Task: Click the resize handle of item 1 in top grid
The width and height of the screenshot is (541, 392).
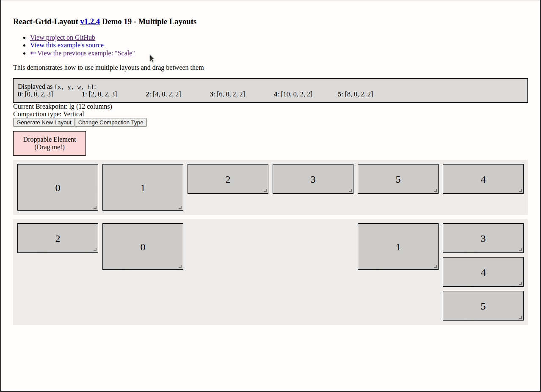Action: pyautogui.click(x=180, y=207)
